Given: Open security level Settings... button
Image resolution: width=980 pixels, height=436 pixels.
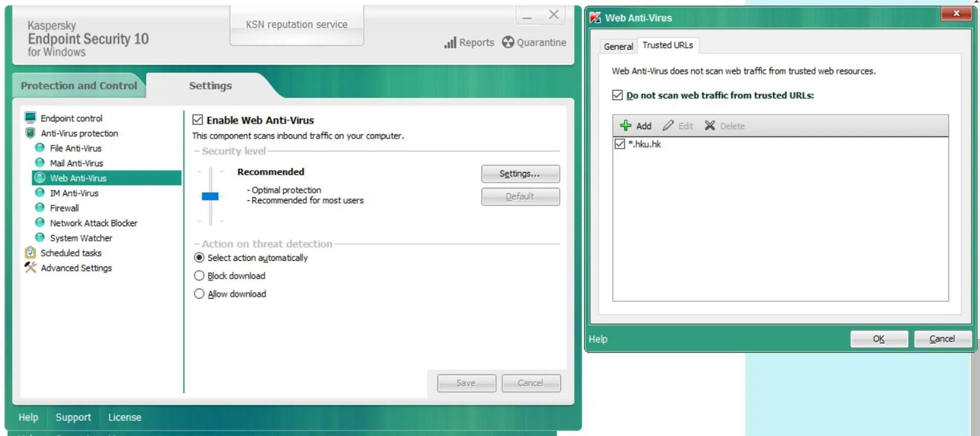Looking at the screenshot, I should [520, 174].
